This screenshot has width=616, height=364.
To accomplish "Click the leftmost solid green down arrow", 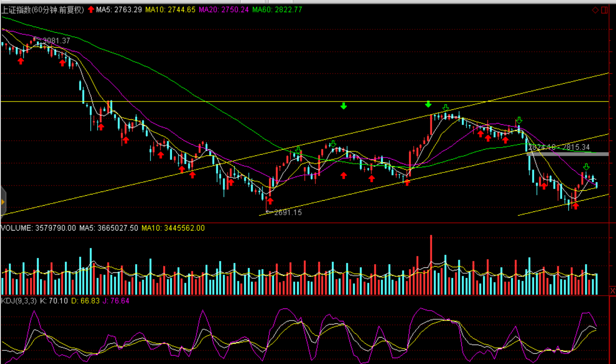I will [x=343, y=106].
